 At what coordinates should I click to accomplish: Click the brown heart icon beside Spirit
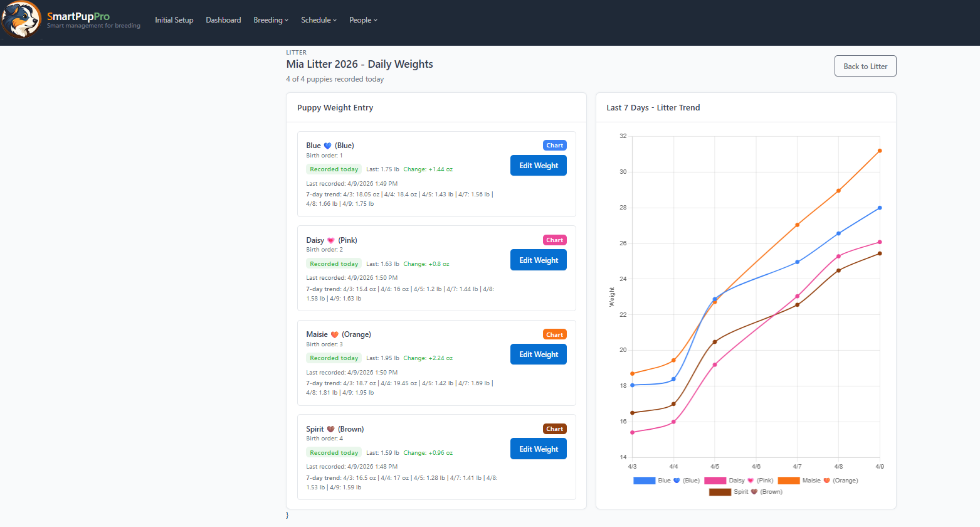[332, 429]
